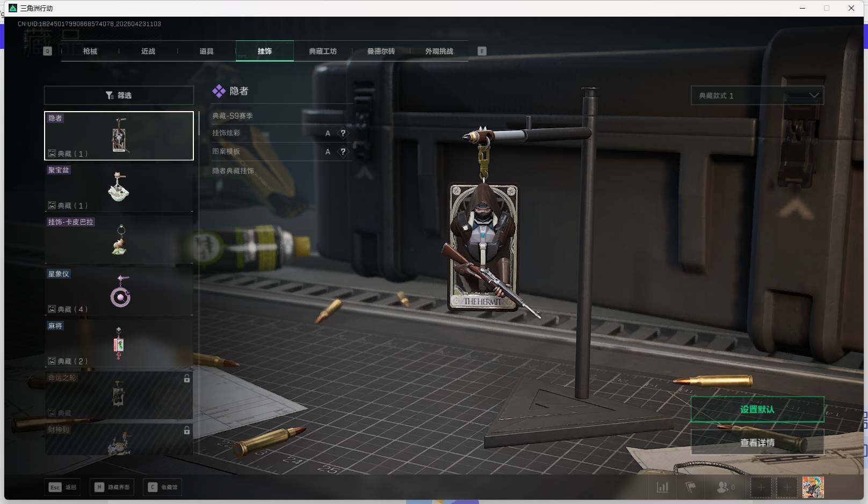Open the 筛选 filter button
This screenshot has width=868, height=504.
point(119,95)
